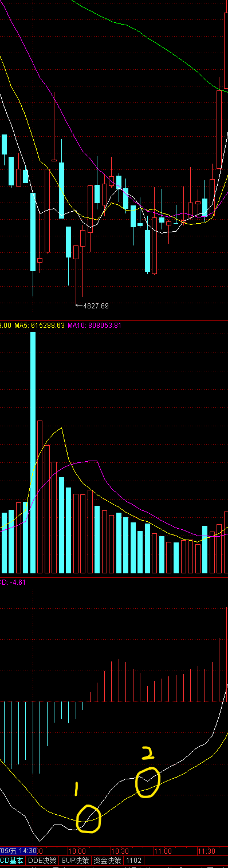This screenshot has height=868, width=228.
Task: Switch to the SUP决策 tab
Action: tap(75, 860)
